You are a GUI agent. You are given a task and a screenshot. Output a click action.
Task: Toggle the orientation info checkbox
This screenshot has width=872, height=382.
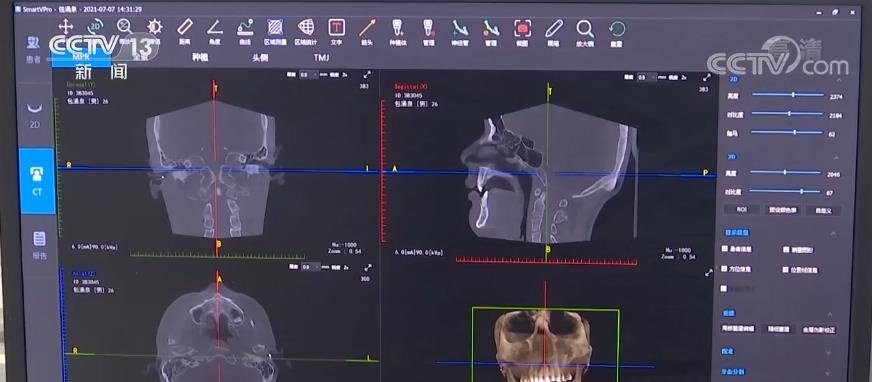[x=725, y=269]
